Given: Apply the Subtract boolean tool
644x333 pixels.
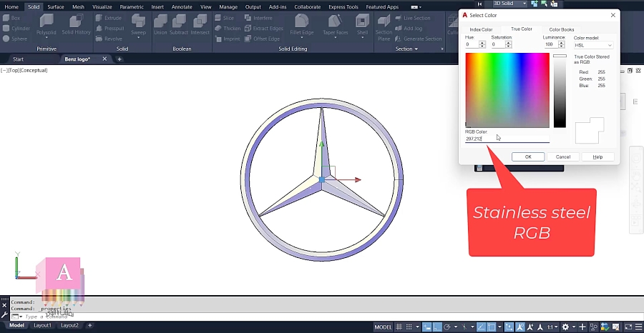Looking at the screenshot, I should [179, 24].
